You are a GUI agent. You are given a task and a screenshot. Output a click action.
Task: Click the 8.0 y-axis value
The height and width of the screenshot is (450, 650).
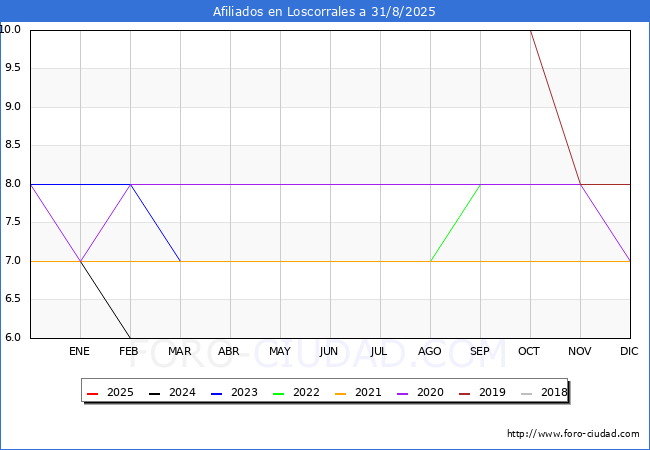[x=13, y=184]
